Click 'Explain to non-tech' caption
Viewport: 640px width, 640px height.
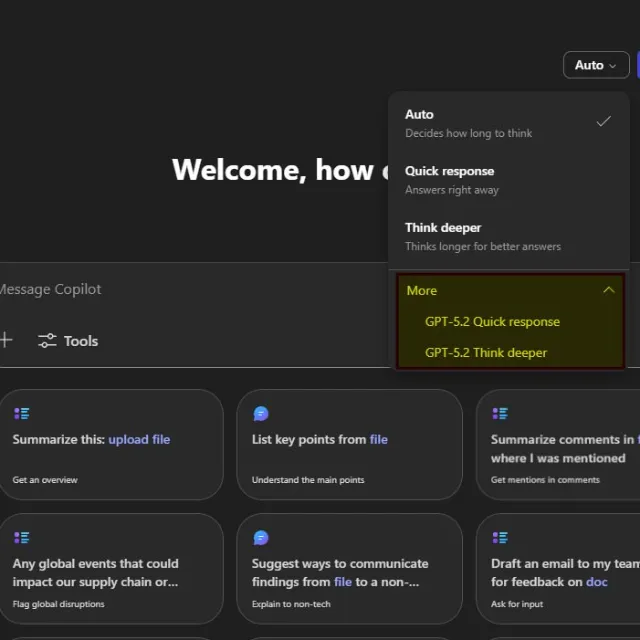[291, 604]
